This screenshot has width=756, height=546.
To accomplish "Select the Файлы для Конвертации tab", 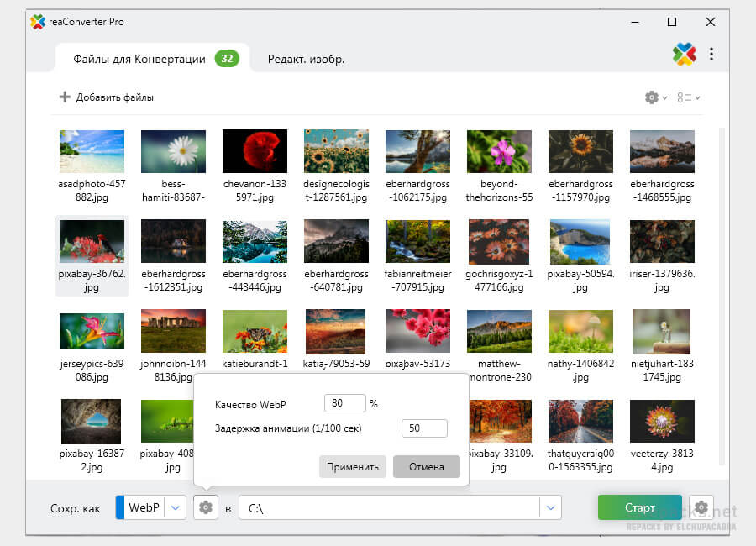I will [x=139, y=59].
